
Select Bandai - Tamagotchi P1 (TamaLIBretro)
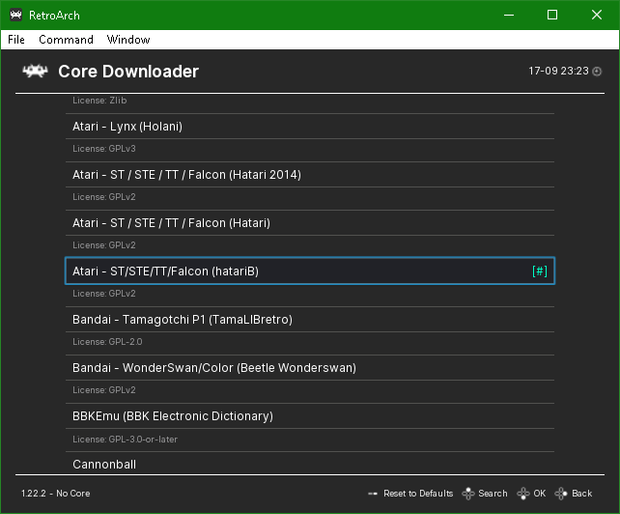pyautogui.click(x=310, y=319)
